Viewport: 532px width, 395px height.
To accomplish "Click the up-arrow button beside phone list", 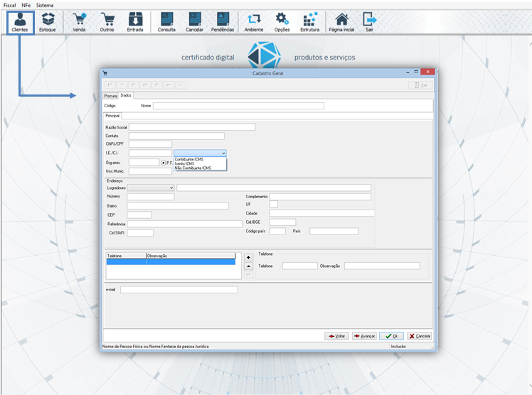I will point(248,266).
